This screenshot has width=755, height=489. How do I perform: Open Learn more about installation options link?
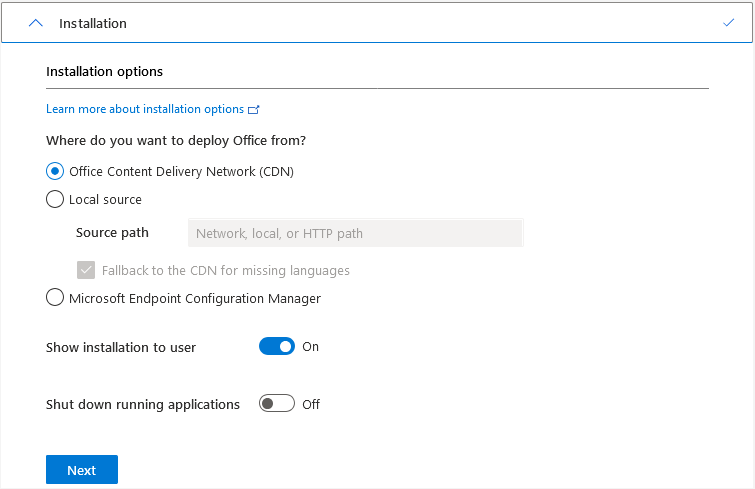[x=145, y=109]
